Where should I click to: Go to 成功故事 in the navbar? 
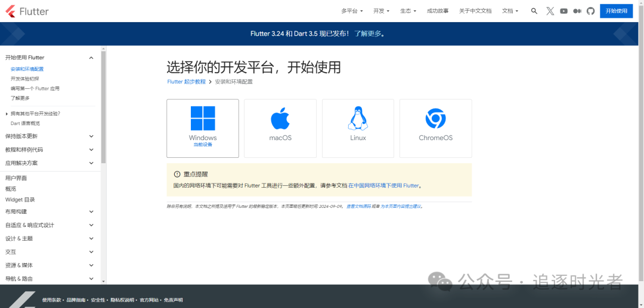point(438,11)
